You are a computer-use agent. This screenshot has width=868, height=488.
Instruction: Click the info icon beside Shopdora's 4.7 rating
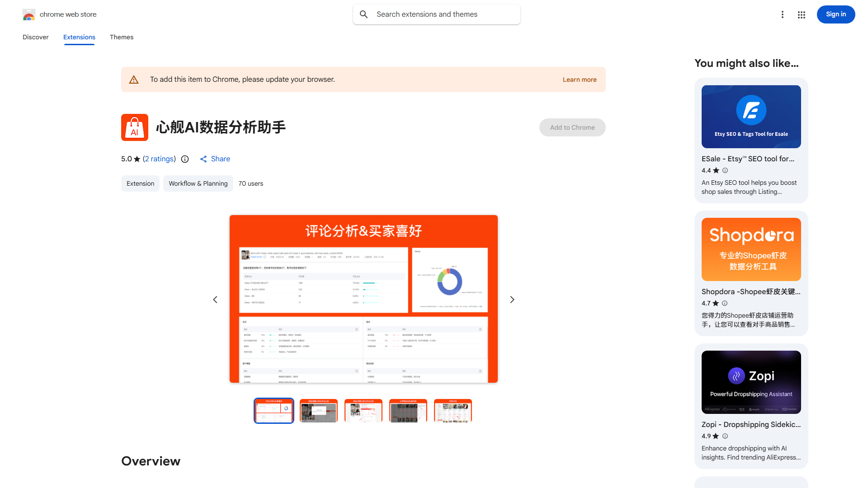725,303
